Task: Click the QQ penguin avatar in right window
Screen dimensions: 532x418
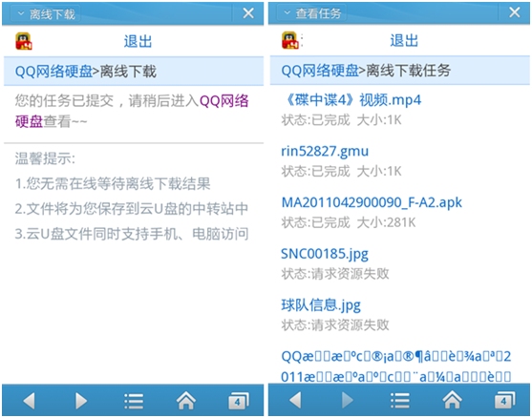Action: [290, 40]
